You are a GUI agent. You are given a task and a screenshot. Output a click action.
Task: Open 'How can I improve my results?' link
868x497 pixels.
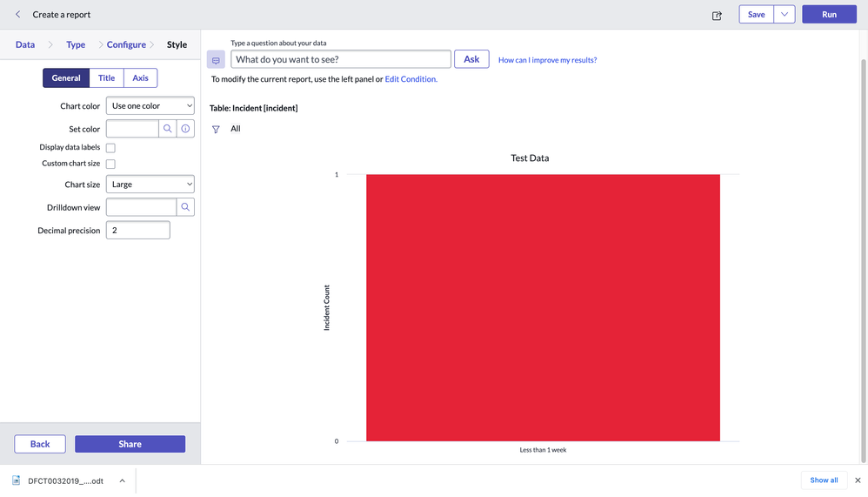(547, 60)
